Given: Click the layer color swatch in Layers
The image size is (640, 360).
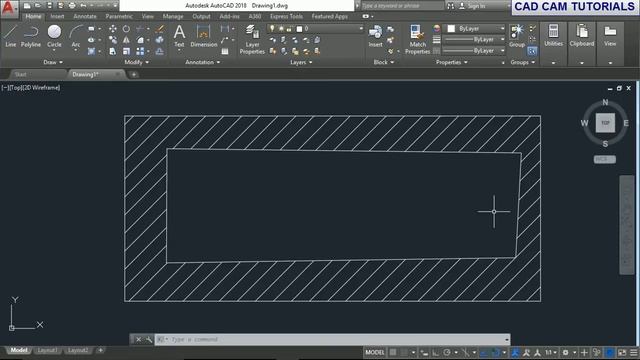Looking at the screenshot, I should [299, 29].
